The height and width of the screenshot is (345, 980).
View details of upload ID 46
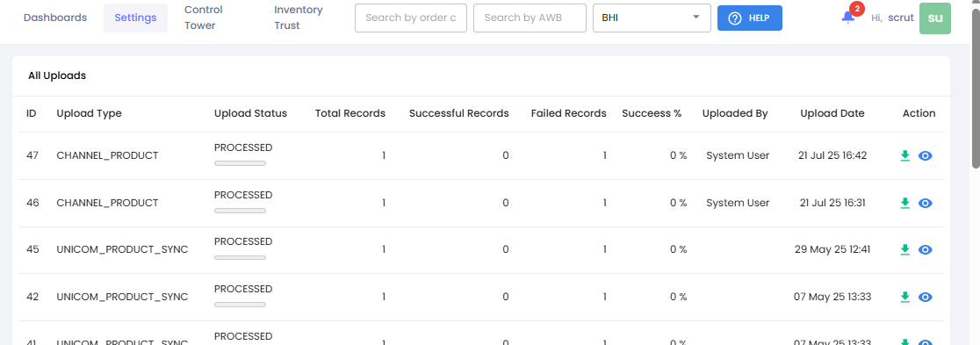click(x=926, y=203)
